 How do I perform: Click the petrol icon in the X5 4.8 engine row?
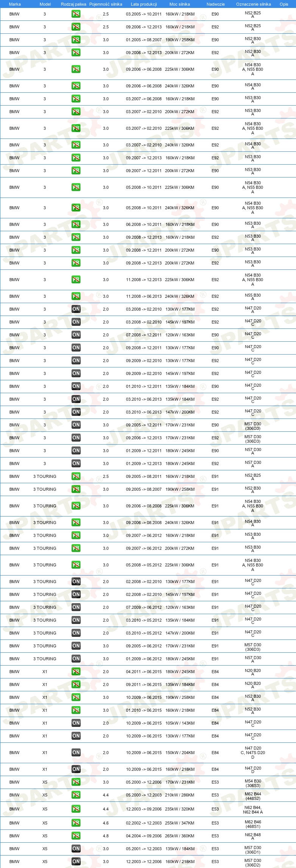coord(76,836)
